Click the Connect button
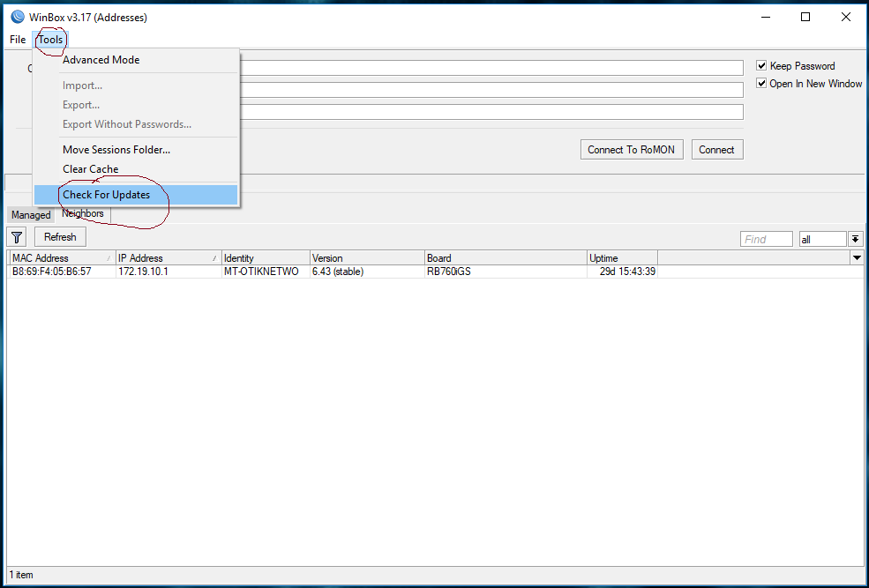 point(717,150)
